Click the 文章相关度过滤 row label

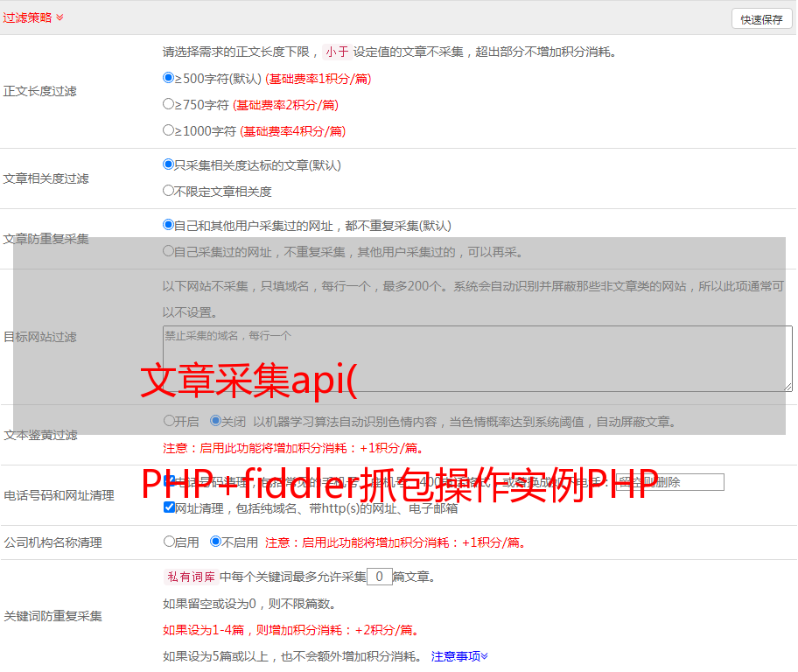tap(45, 178)
